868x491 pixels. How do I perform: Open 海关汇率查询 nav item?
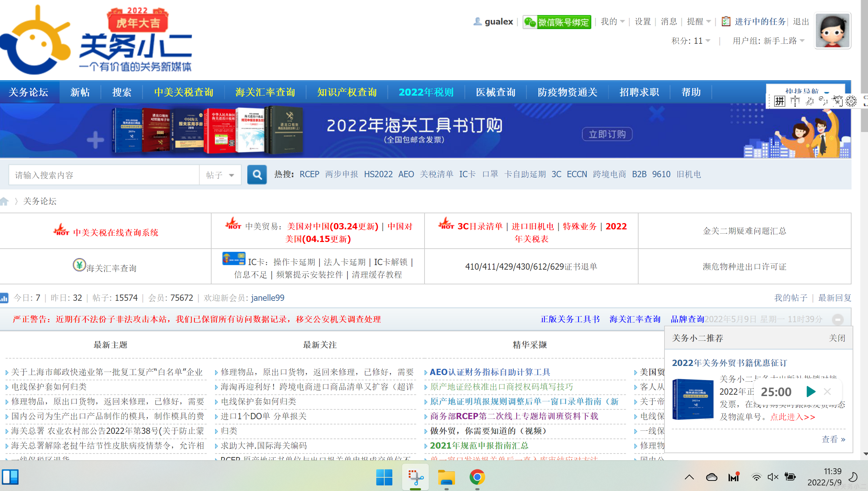(x=265, y=92)
